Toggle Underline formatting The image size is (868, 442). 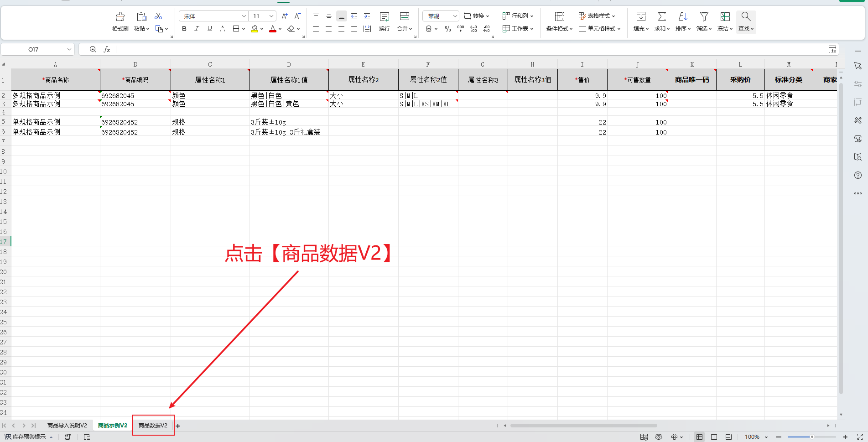coord(209,29)
